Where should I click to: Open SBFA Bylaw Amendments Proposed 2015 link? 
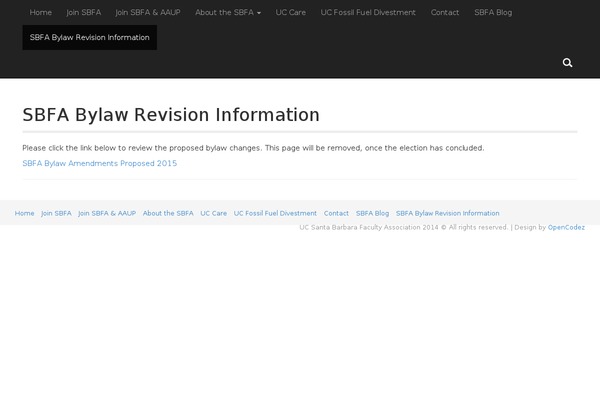tap(99, 163)
